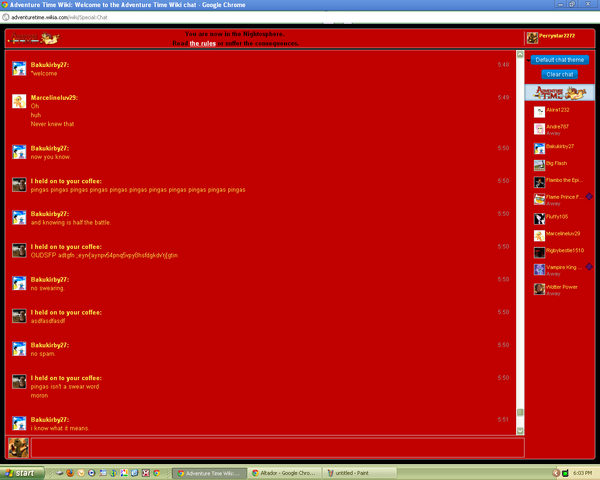Click green system tray icon
The image size is (600, 480).
coord(565,473)
